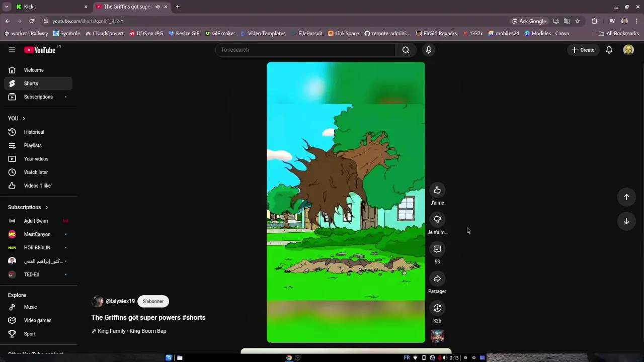Click the FR keyboard layout indicator

[407, 357]
